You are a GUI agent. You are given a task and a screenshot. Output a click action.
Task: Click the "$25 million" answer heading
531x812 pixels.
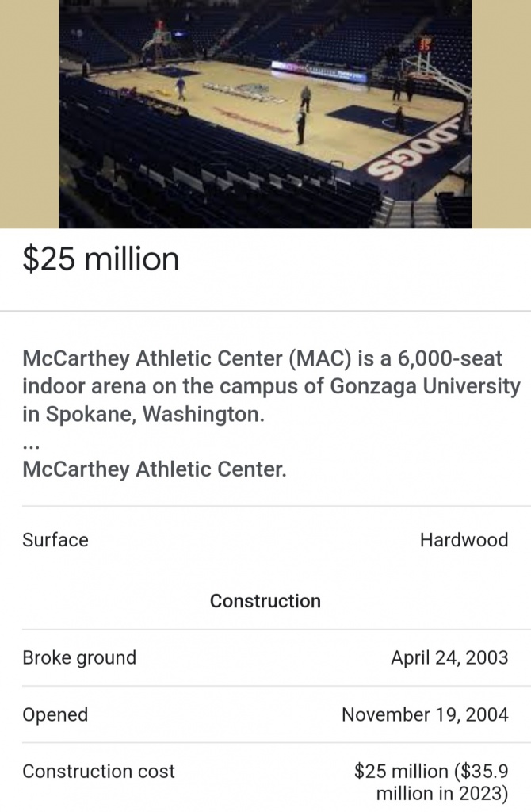click(x=101, y=259)
